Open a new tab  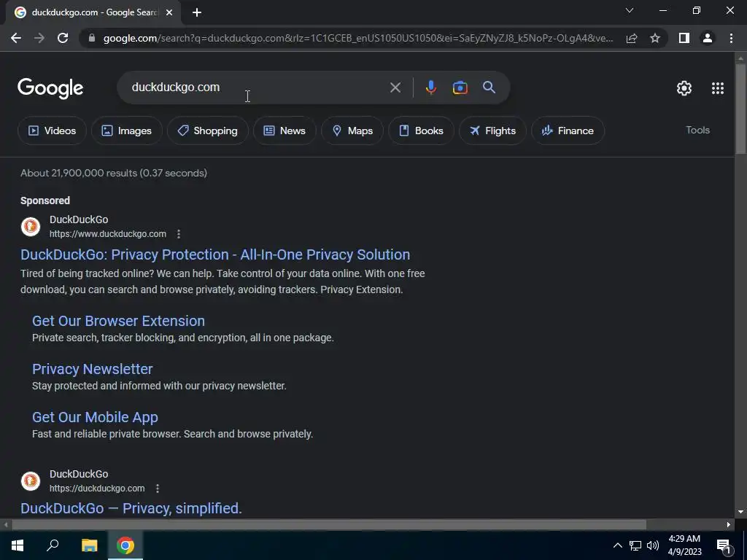point(197,13)
